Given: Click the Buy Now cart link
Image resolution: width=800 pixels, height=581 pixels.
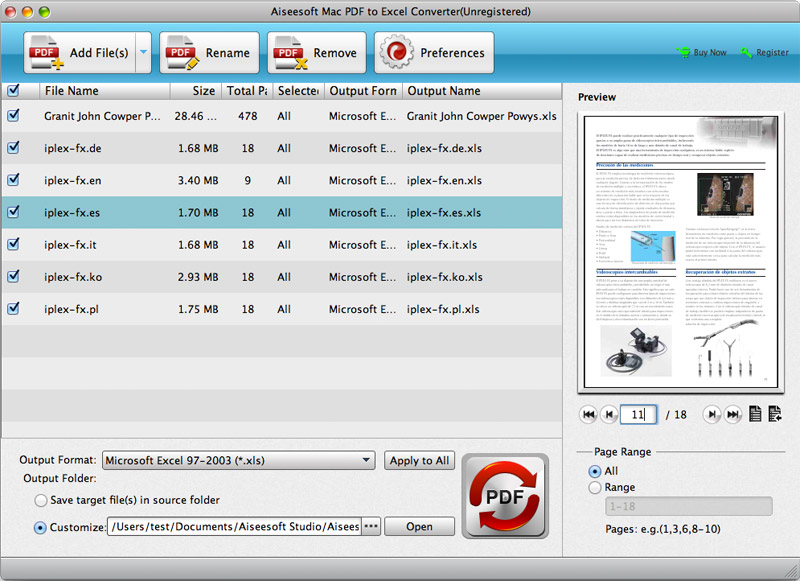Looking at the screenshot, I should 702,52.
